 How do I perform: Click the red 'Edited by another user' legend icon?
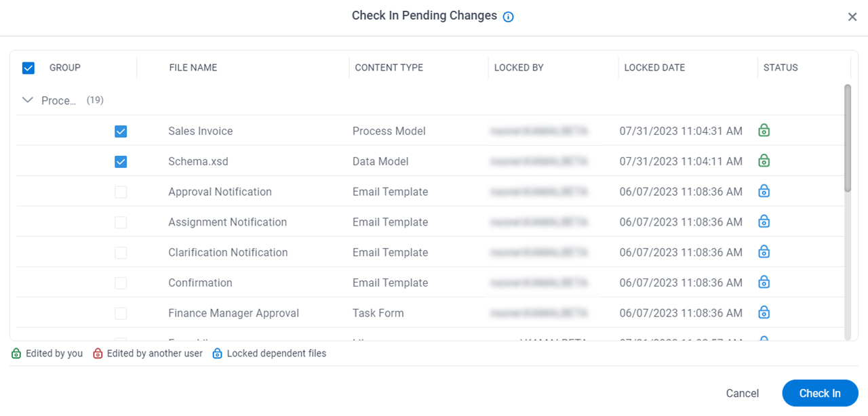(98, 354)
